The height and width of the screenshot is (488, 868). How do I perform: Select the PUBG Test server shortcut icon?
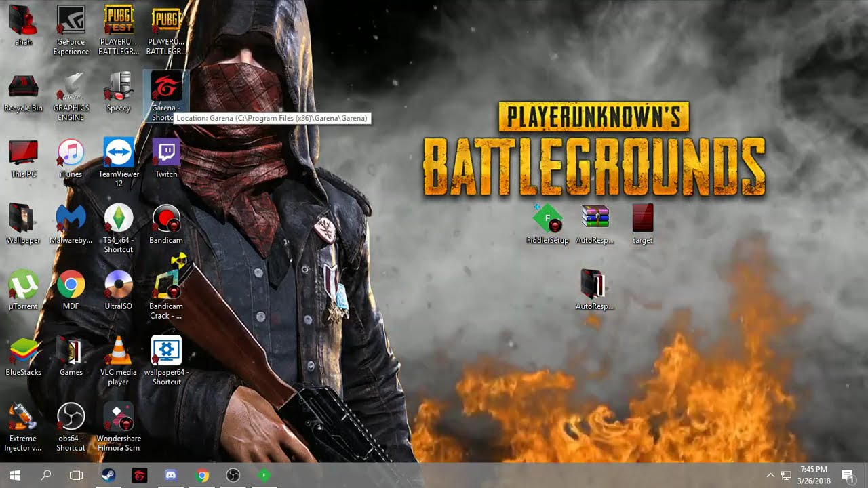(x=118, y=31)
